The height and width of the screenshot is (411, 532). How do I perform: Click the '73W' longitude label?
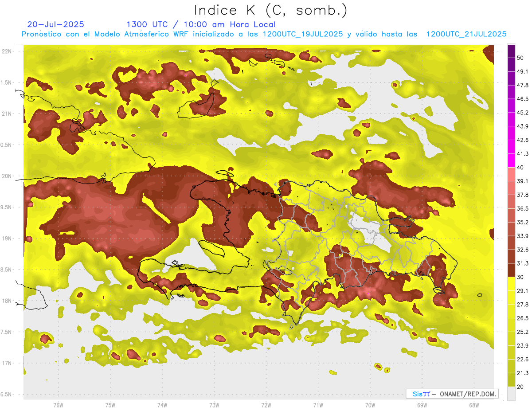214,405
